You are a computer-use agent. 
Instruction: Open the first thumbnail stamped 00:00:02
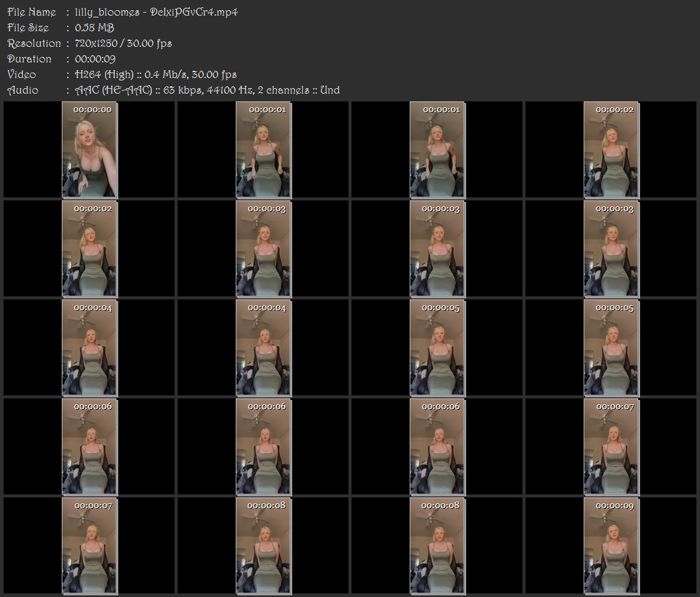[x=611, y=149]
